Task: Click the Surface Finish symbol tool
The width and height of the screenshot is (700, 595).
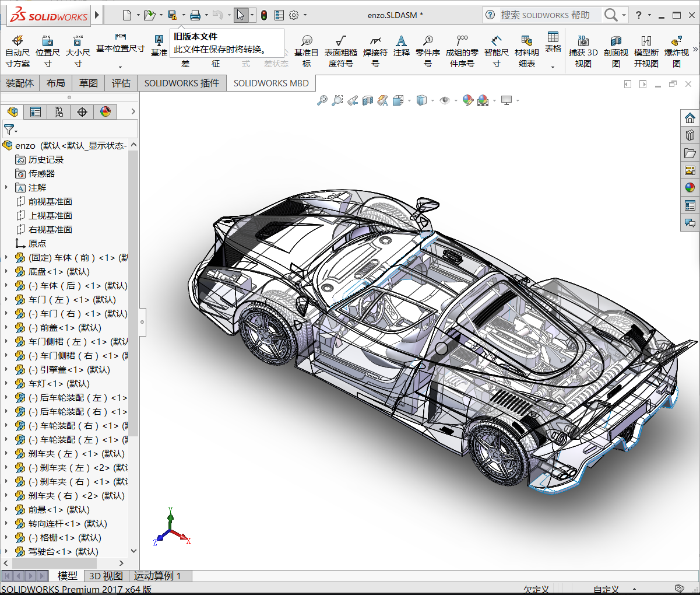Action: pos(341,51)
